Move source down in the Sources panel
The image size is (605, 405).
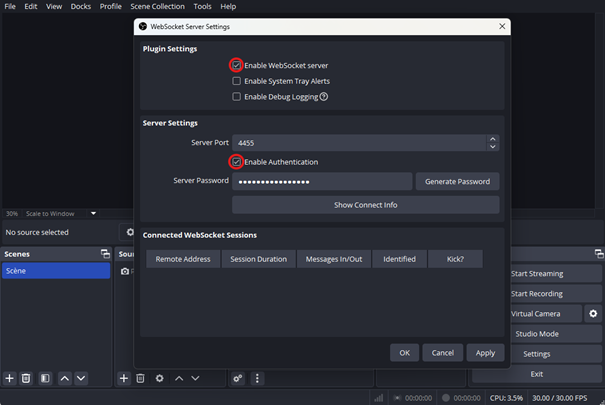tap(195, 378)
